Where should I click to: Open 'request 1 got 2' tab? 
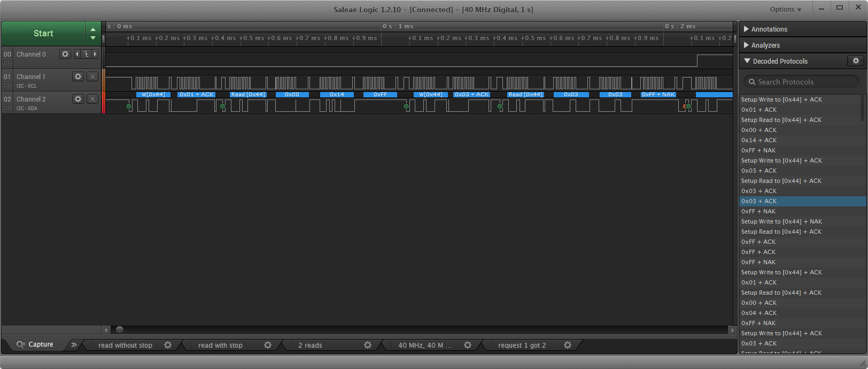[x=522, y=345]
